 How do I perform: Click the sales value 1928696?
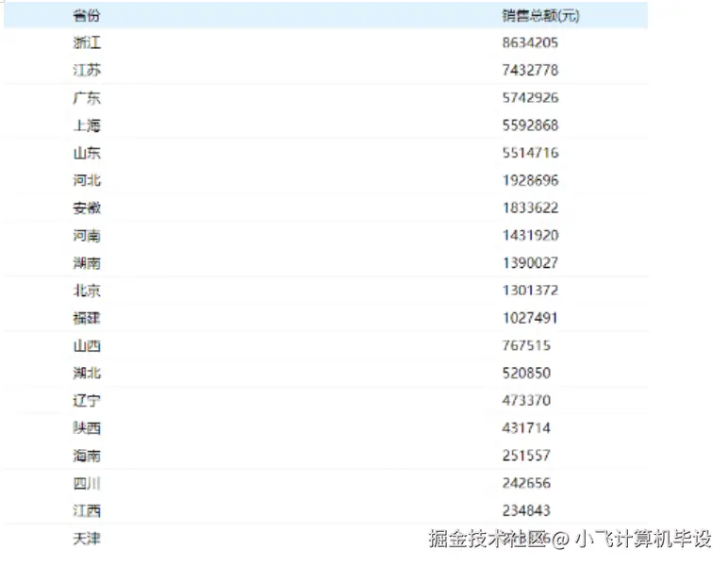530,180
